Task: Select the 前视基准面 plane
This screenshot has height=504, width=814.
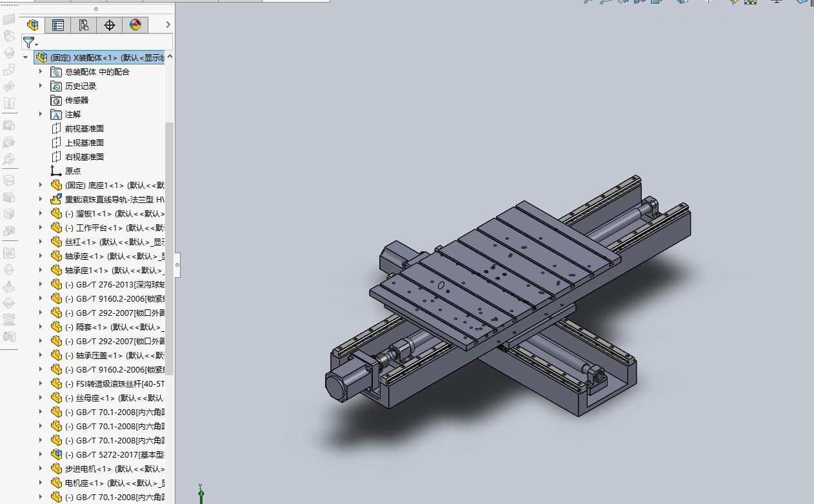Action: click(84, 128)
